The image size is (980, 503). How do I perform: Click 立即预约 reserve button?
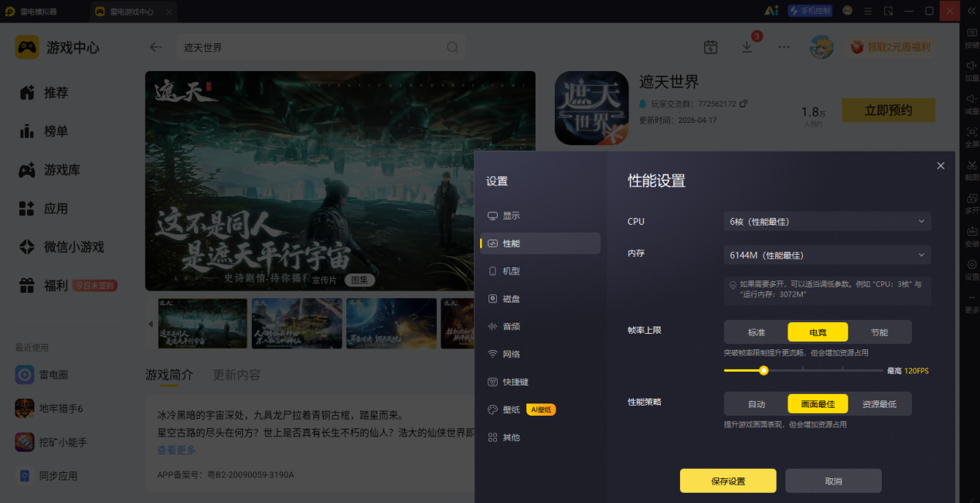coord(889,110)
